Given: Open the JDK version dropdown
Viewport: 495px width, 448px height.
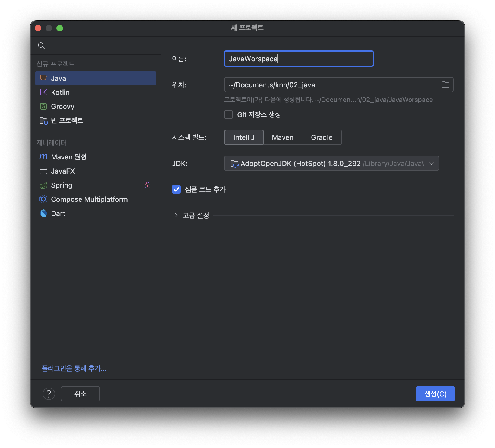Looking at the screenshot, I should click(331, 163).
